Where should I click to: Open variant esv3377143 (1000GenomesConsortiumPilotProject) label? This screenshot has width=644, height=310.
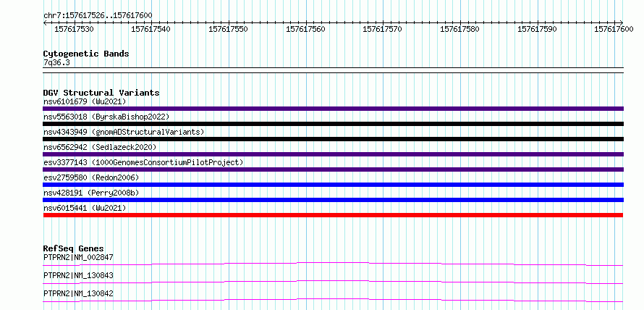[x=143, y=162]
